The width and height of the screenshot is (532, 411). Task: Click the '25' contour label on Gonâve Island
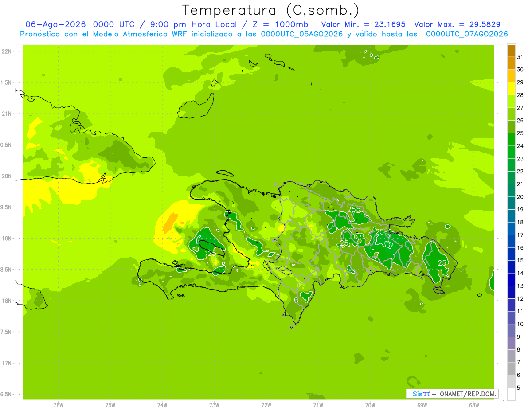tap(212, 253)
